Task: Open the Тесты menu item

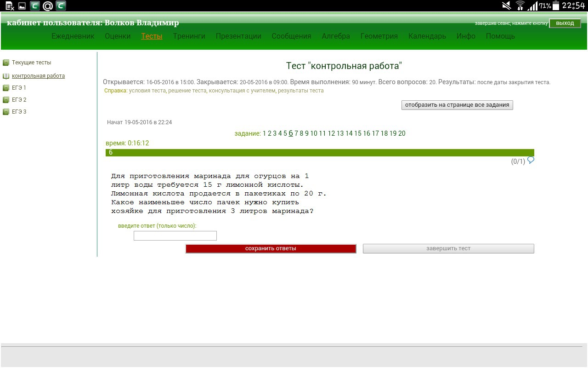Action: click(x=152, y=36)
